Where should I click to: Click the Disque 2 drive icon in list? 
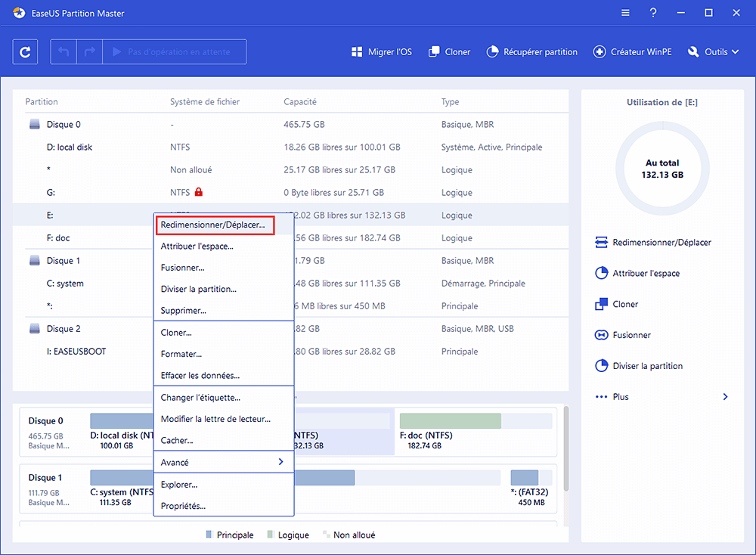(x=35, y=328)
